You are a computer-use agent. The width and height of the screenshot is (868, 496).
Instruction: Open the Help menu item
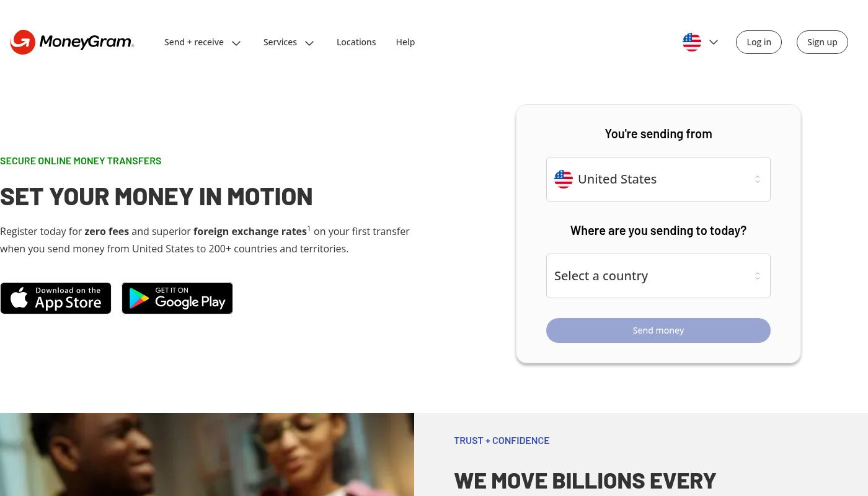(405, 42)
